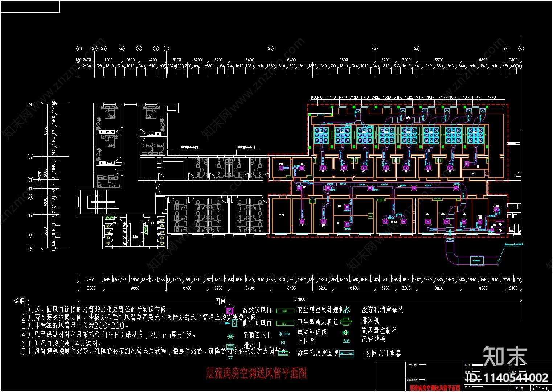553x392 pixels.
Task: Click the red title 层流病房空调送风管平面图
Action: point(256,373)
